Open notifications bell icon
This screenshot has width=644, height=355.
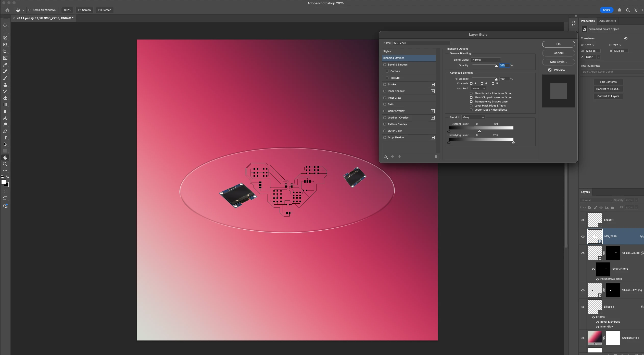(x=619, y=10)
